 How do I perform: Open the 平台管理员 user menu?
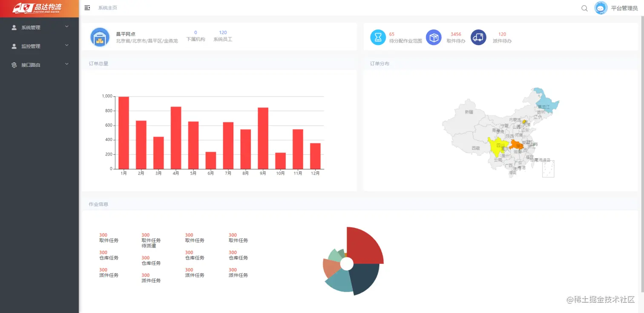click(624, 8)
